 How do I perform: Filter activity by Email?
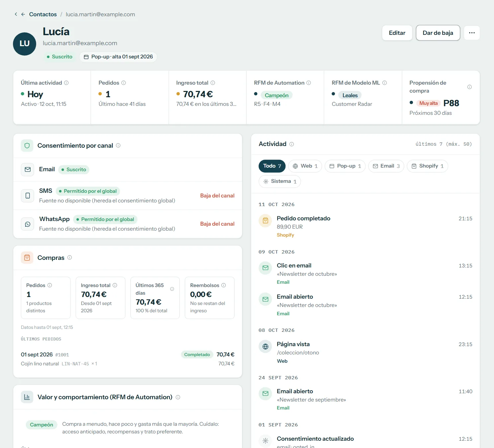(386, 166)
